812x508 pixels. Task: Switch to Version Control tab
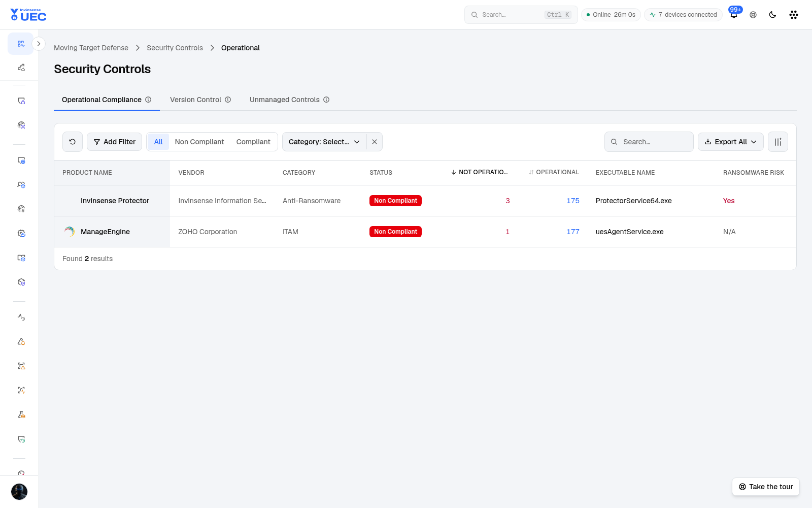point(200,100)
